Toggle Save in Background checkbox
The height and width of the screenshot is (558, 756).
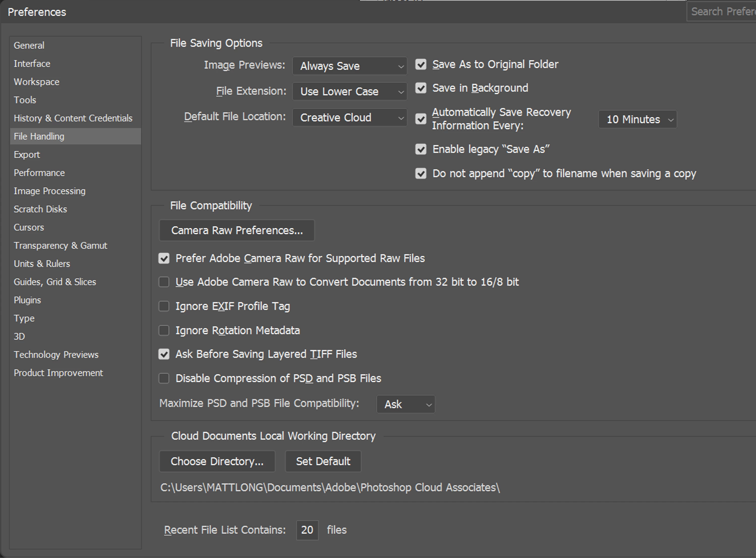click(421, 88)
